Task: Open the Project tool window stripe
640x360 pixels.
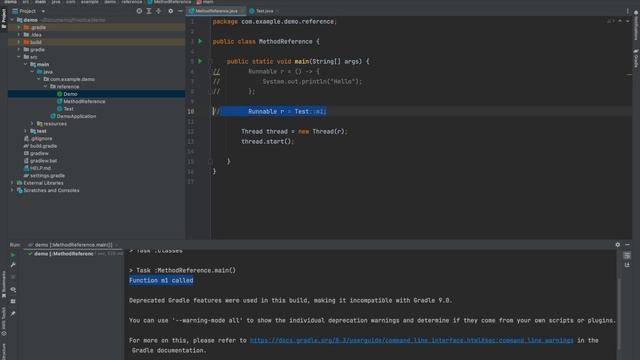Action: click(4, 18)
